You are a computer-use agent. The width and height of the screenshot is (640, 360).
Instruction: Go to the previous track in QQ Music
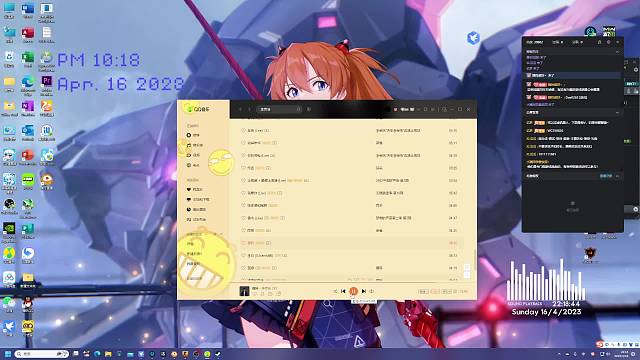pyautogui.click(x=343, y=291)
